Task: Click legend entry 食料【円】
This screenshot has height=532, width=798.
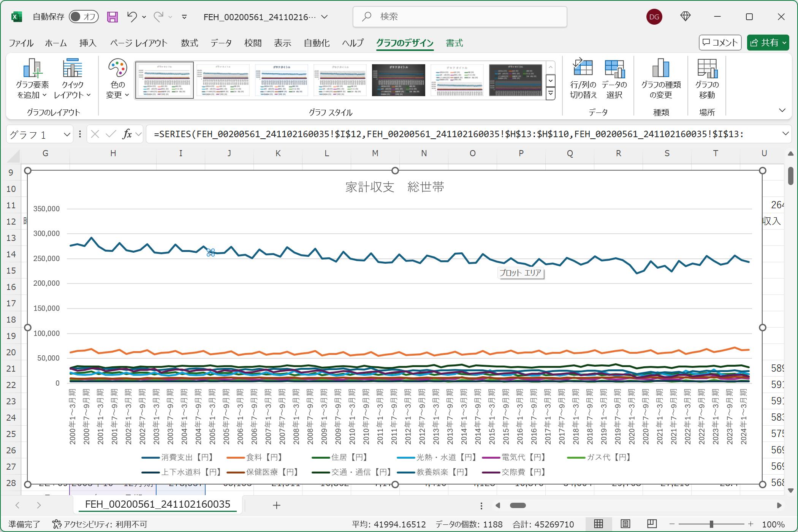Action: (x=255, y=457)
